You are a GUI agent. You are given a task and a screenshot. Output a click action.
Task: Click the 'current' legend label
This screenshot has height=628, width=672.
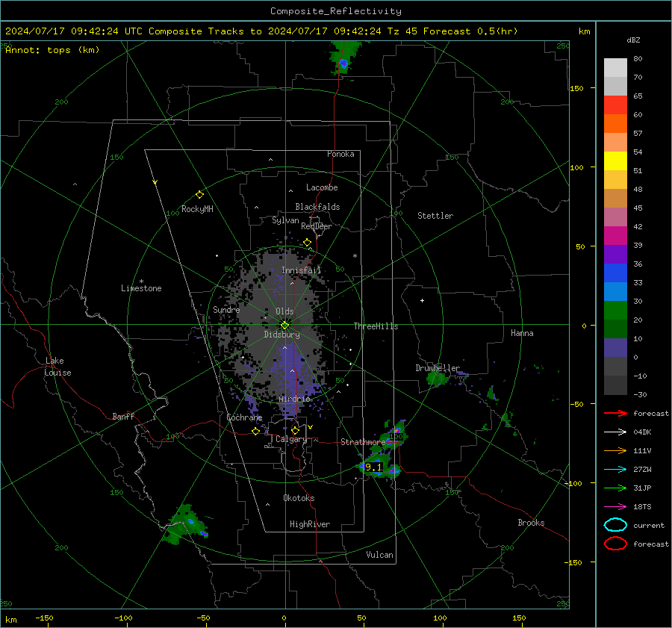649,525
